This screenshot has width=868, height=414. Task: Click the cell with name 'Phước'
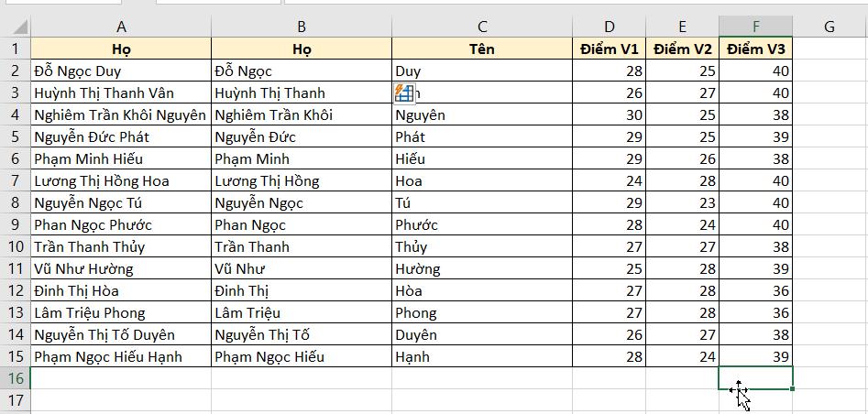tap(482, 224)
